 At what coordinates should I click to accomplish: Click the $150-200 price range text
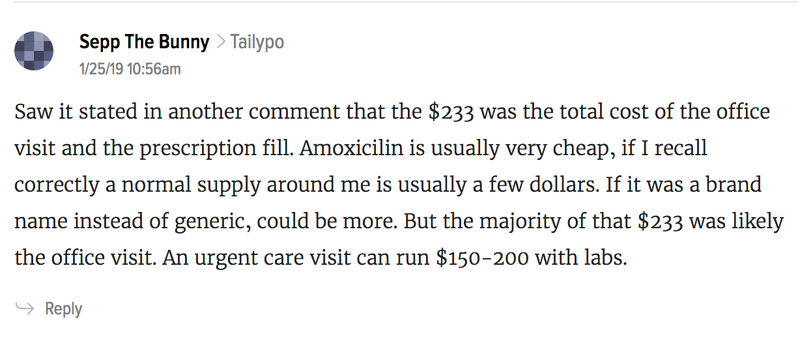482,258
